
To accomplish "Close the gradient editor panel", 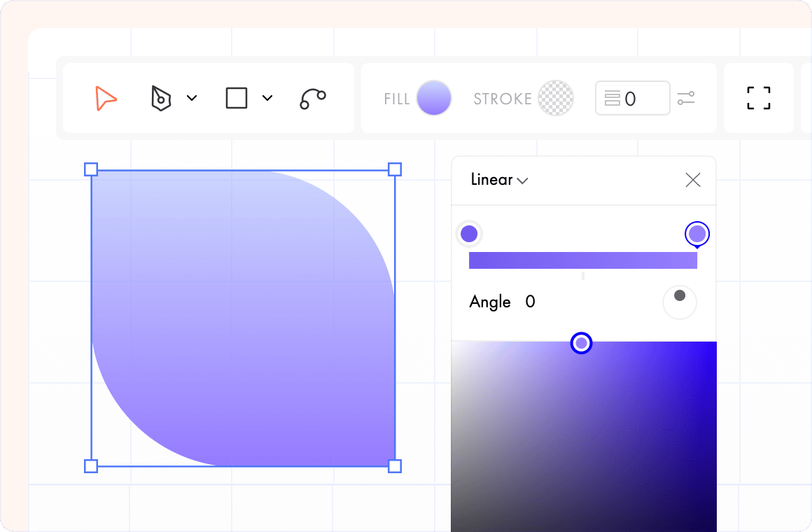I will (x=692, y=180).
